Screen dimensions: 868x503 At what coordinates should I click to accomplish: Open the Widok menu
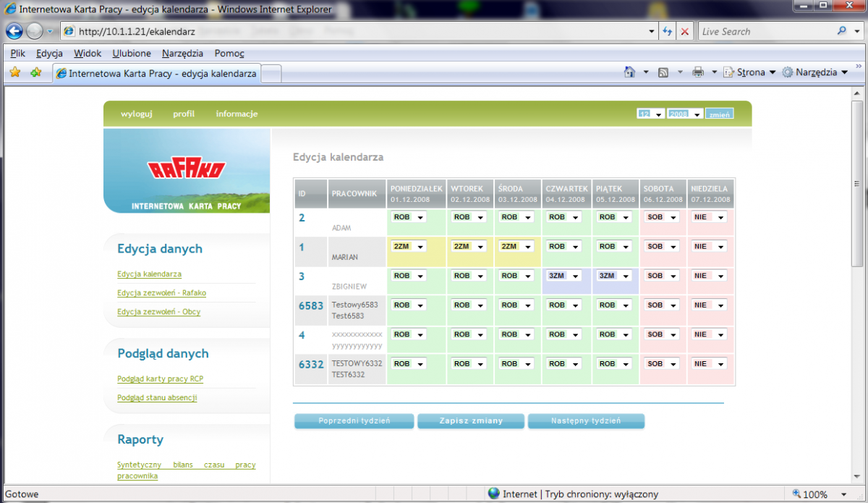88,54
